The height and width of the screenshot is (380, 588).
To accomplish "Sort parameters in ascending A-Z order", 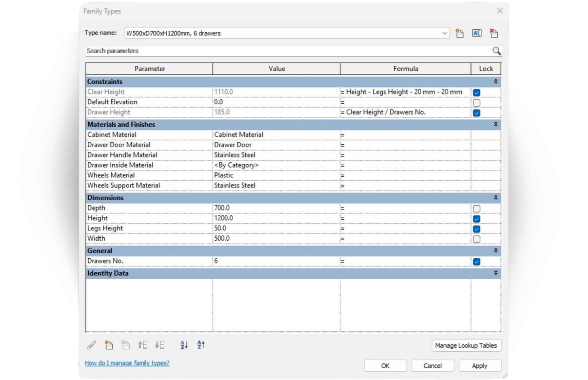I will 184,345.
